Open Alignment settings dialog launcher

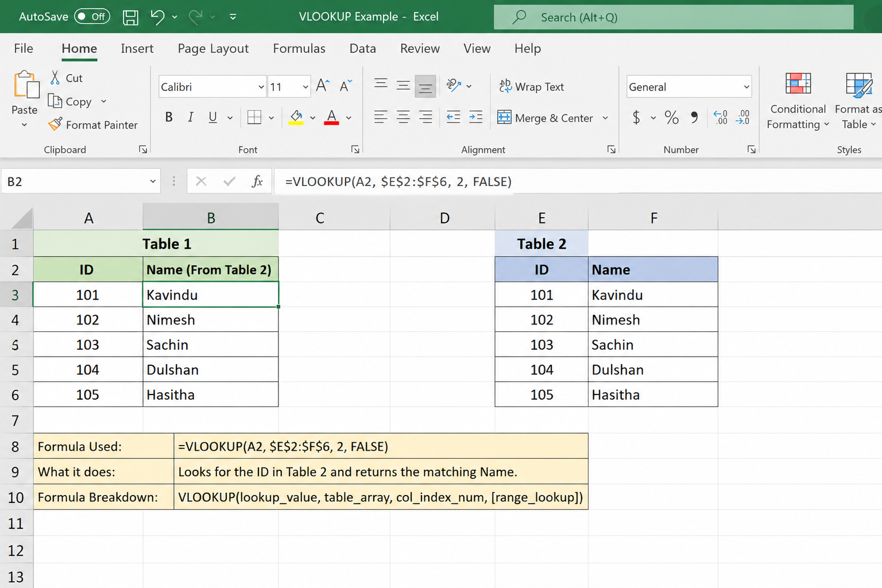coord(612,149)
